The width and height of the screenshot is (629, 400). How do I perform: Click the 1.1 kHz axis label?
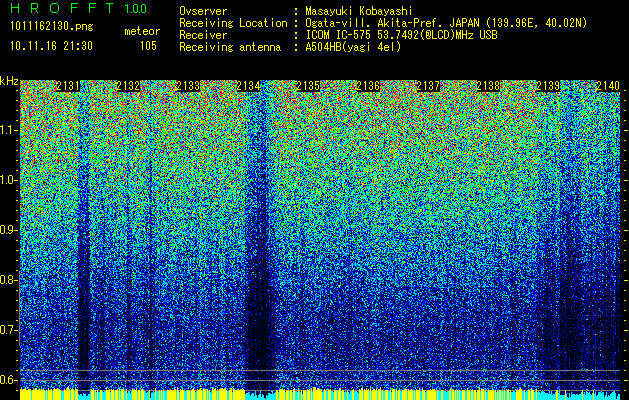point(9,130)
